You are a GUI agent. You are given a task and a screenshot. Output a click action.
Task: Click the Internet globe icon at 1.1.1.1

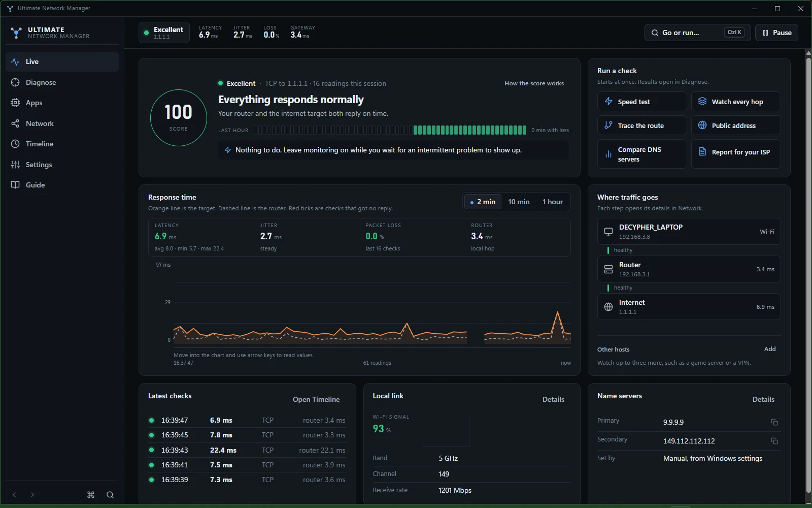coord(608,307)
